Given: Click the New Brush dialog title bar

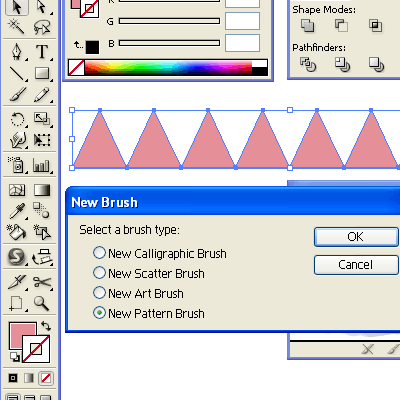Looking at the screenshot, I should [233, 202].
